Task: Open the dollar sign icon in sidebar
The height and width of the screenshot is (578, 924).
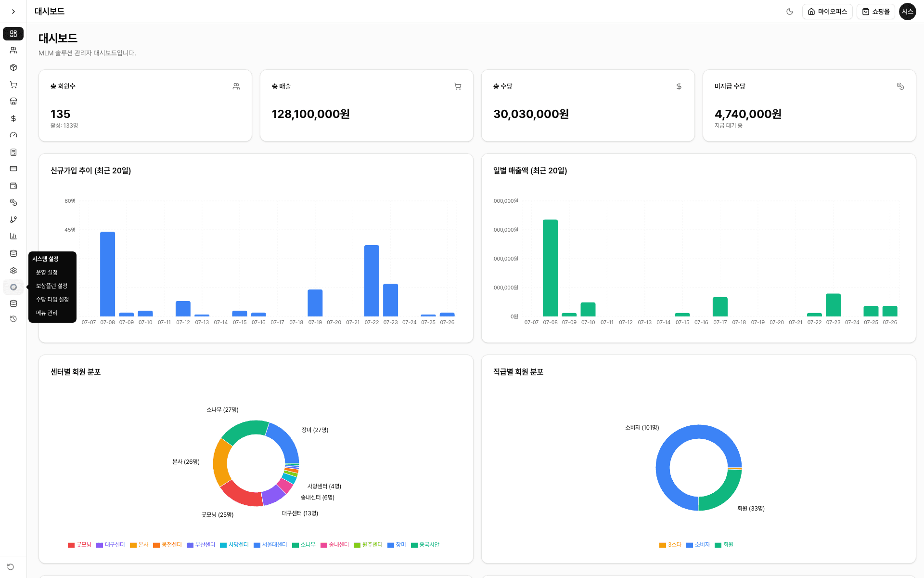Action: (13, 118)
